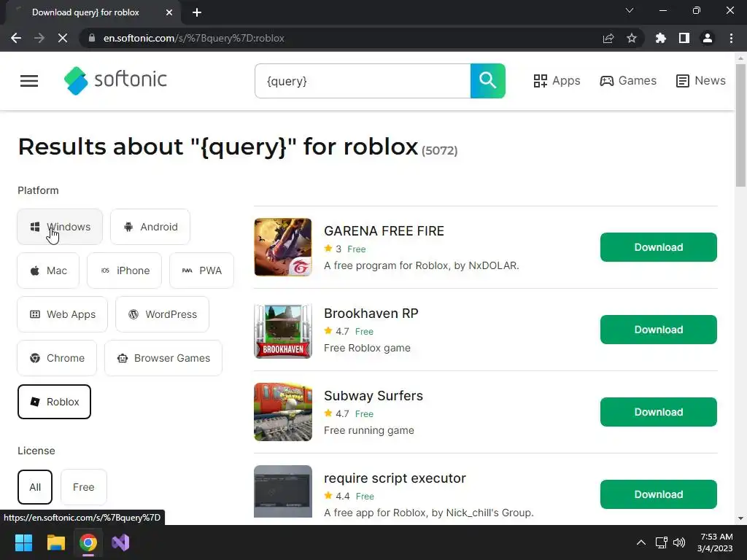The width and height of the screenshot is (747, 560).
Task: Open the Chrome three-dot menu
Action: click(731, 38)
